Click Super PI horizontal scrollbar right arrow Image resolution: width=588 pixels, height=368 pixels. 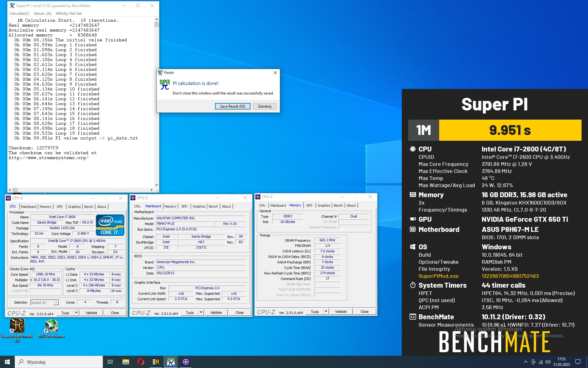point(151,190)
